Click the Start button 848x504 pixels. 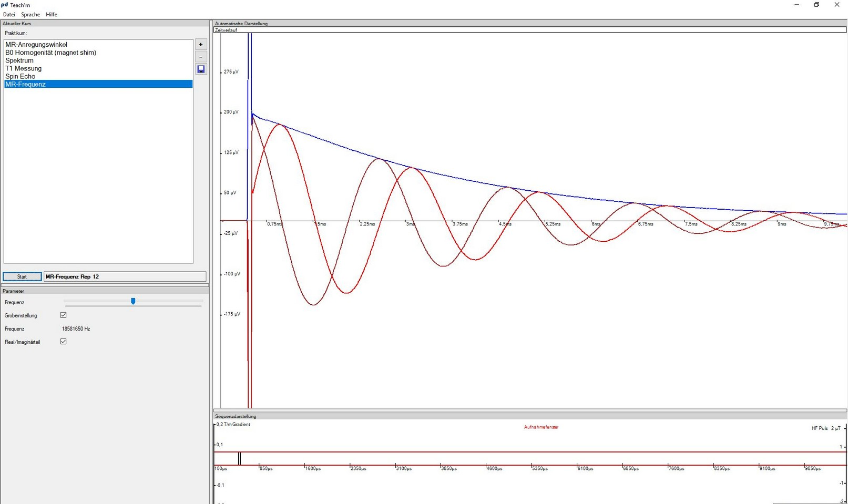[22, 276]
